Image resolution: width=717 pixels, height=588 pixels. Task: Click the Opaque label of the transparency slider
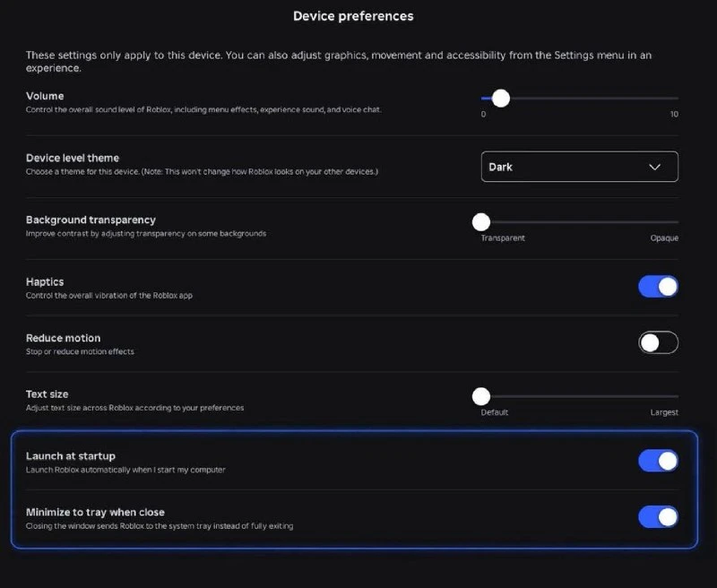(x=664, y=238)
